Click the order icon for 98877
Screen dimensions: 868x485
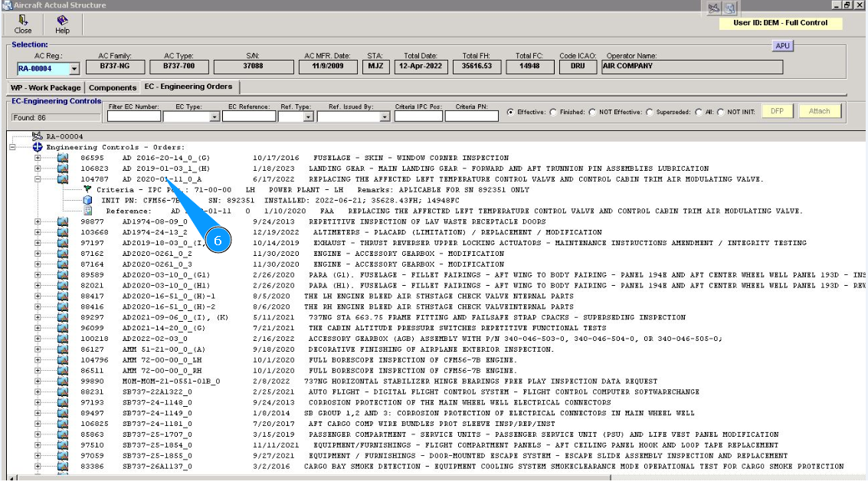63,221
